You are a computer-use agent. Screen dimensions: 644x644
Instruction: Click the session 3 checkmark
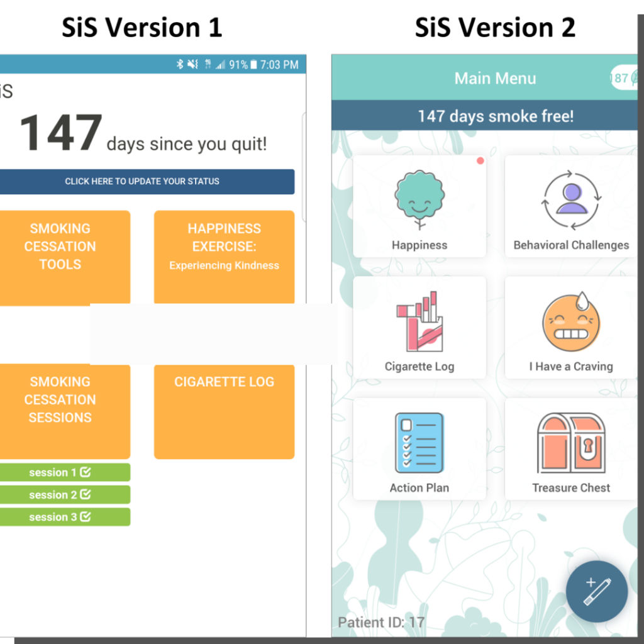point(86,517)
